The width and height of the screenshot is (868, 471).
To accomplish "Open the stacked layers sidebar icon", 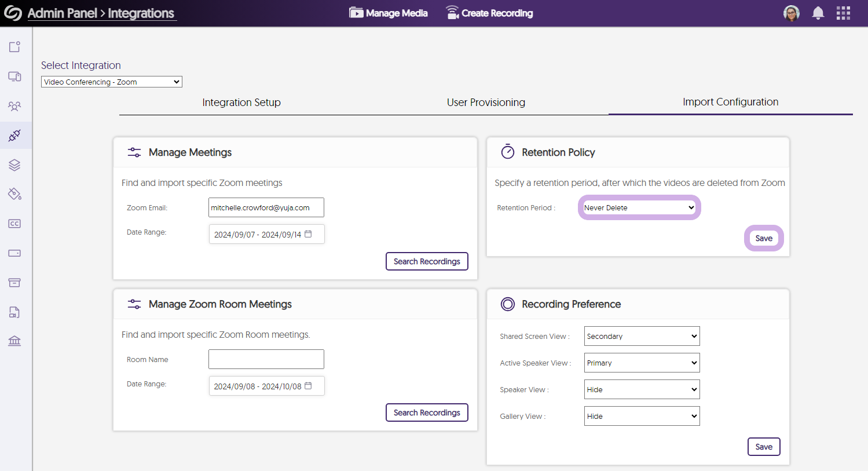I will click(14, 165).
